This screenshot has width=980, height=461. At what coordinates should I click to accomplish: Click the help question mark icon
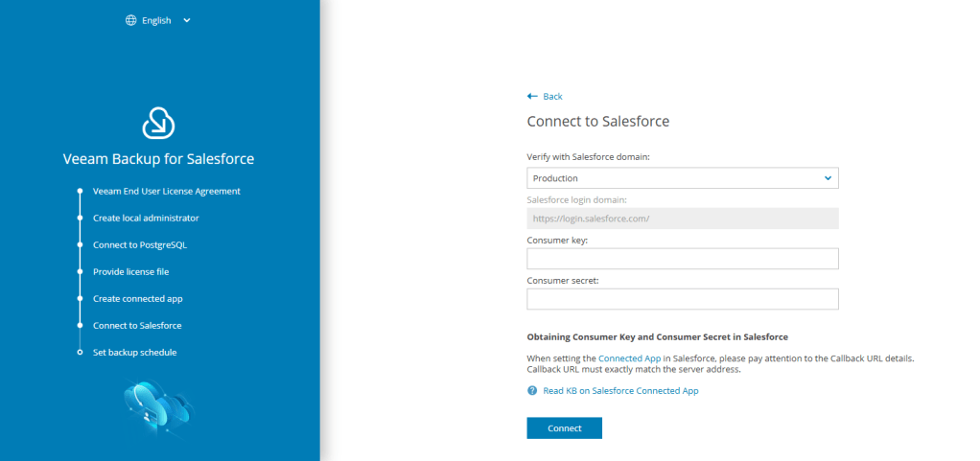pyautogui.click(x=532, y=391)
